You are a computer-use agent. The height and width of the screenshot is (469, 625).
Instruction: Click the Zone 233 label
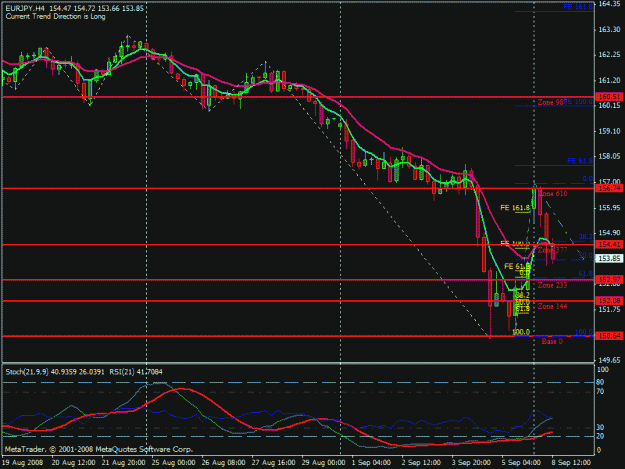coord(552,285)
